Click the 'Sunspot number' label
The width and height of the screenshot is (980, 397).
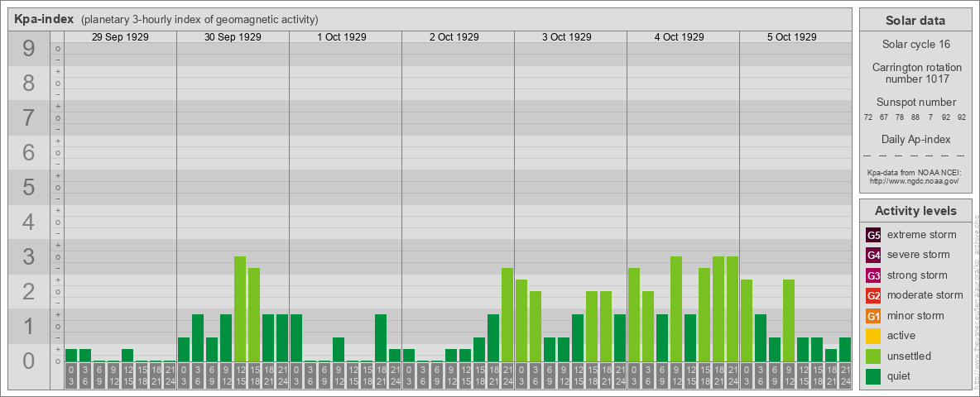click(x=915, y=102)
